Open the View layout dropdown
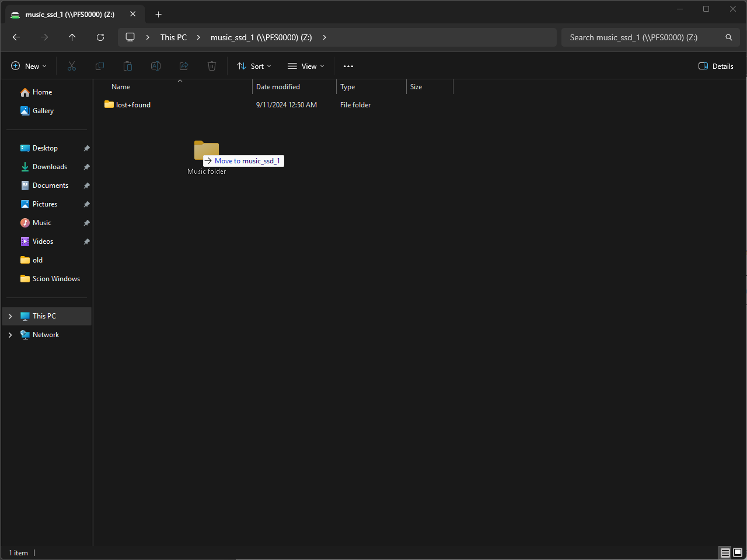Image resolution: width=747 pixels, height=560 pixels. point(306,66)
